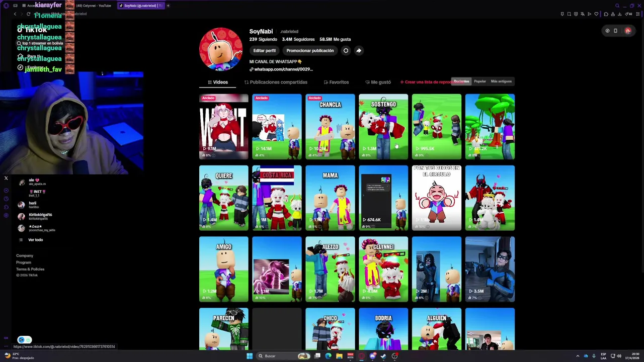Image resolution: width=644 pixels, height=362 pixels.
Task: Expand the Terms & Policies footer section
Action: click(x=30, y=269)
